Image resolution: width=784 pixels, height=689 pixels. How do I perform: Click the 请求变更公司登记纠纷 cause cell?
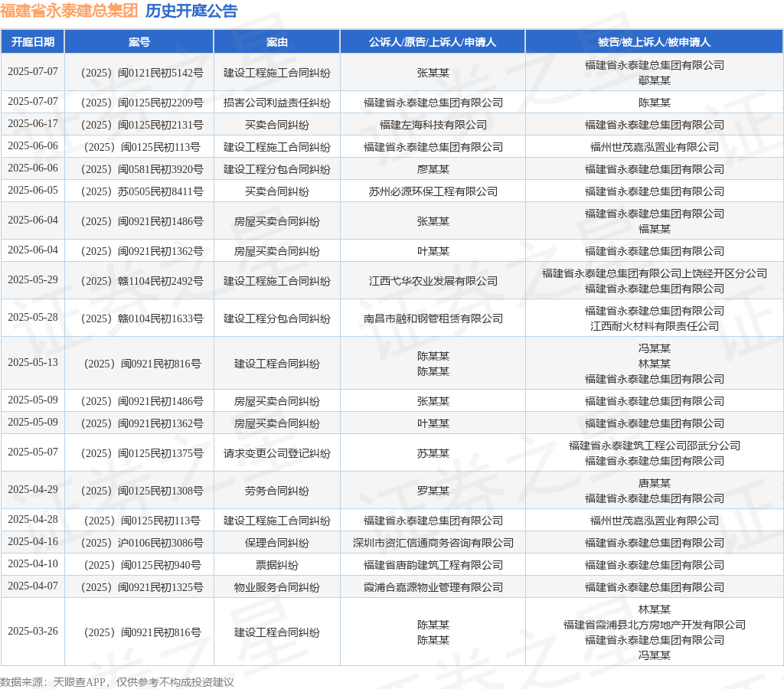tap(277, 453)
